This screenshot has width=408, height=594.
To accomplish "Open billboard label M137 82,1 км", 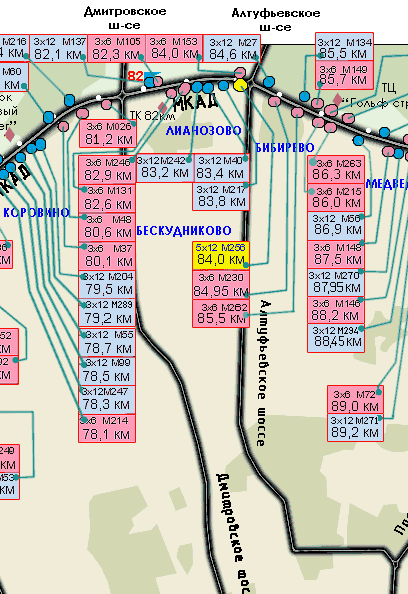I will (59, 48).
